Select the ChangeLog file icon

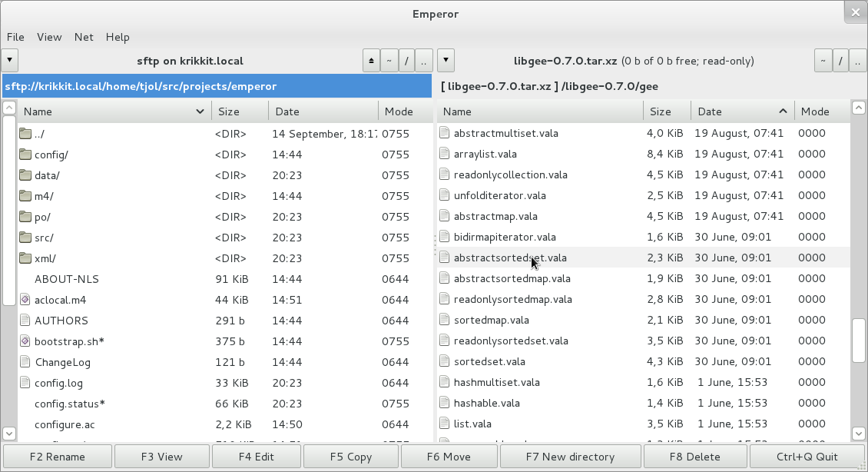[x=25, y=362]
